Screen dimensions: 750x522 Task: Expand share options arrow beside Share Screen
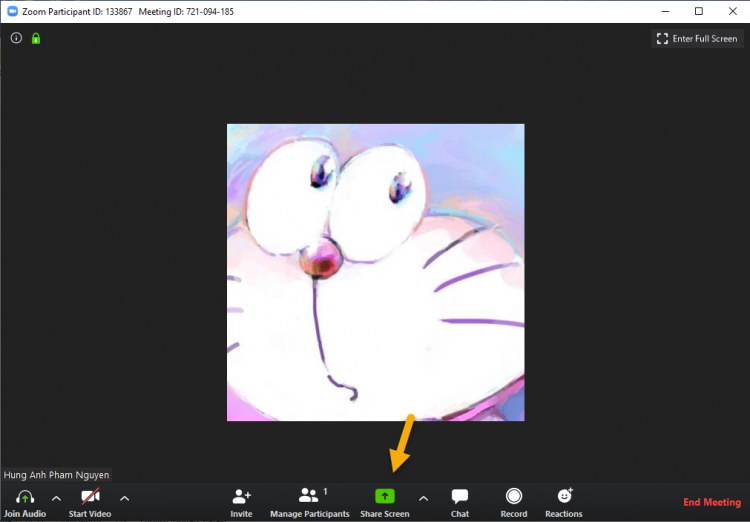tap(422, 498)
